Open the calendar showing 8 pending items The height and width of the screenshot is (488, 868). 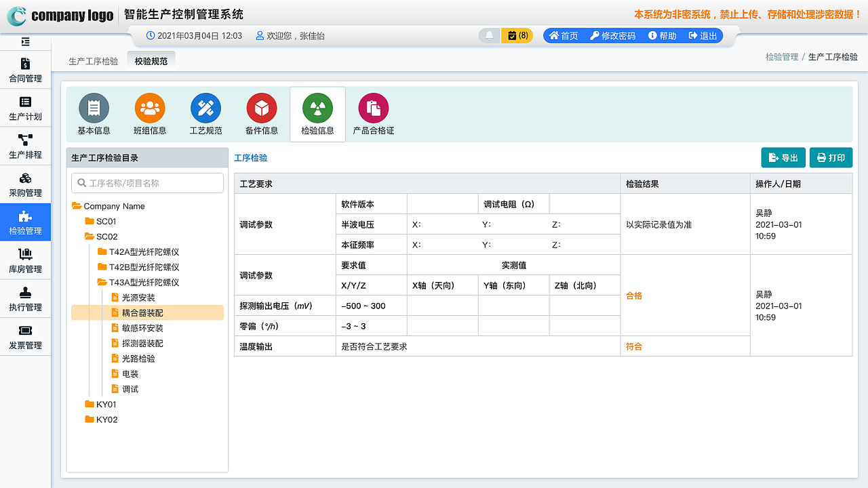click(x=517, y=35)
